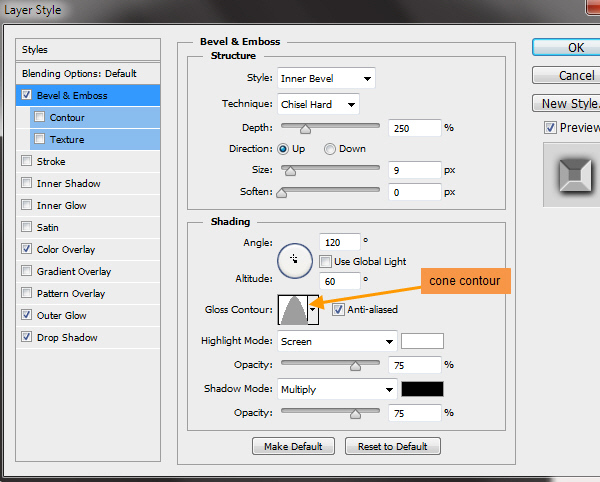Toggle the Preview checkbox
The height and width of the screenshot is (482, 600).
point(550,127)
